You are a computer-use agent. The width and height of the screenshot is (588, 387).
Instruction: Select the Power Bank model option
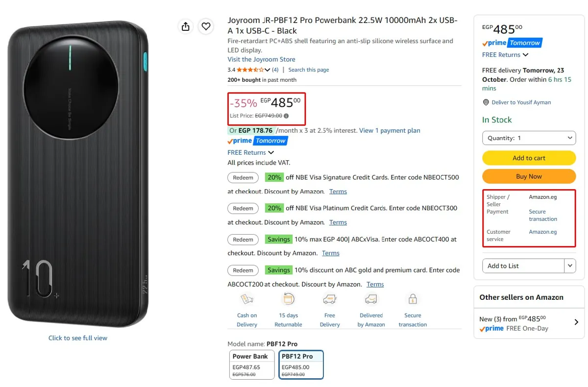click(252, 364)
